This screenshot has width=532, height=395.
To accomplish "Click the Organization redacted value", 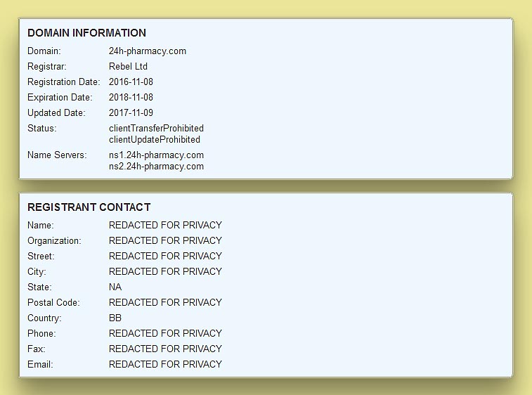I will click(165, 241).
